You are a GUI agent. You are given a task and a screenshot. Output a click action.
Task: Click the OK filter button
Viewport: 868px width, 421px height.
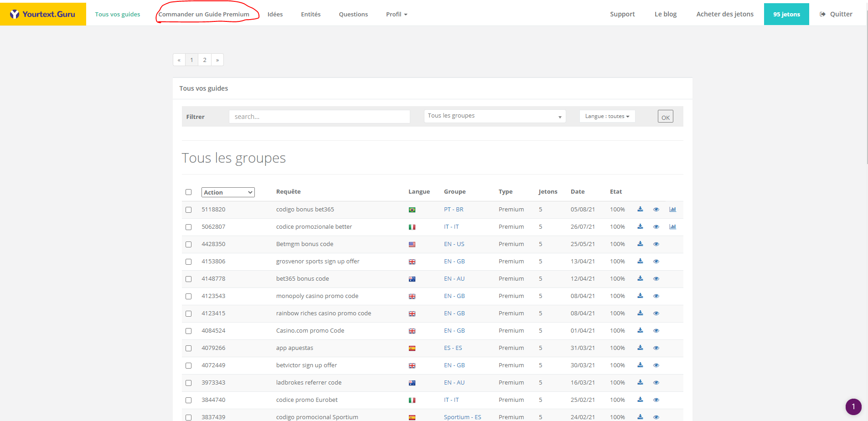[x=665, y=117]
